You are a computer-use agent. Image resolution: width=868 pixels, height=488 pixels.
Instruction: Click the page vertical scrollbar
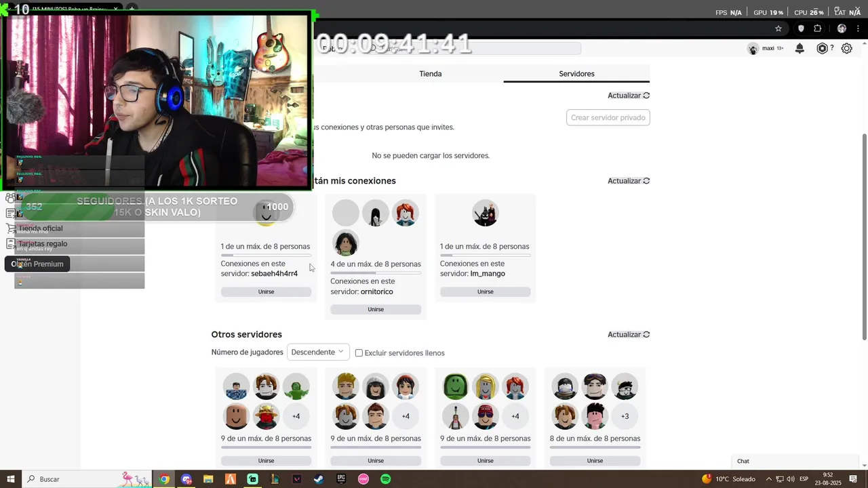pyautogui.click(x=864, y=237)
